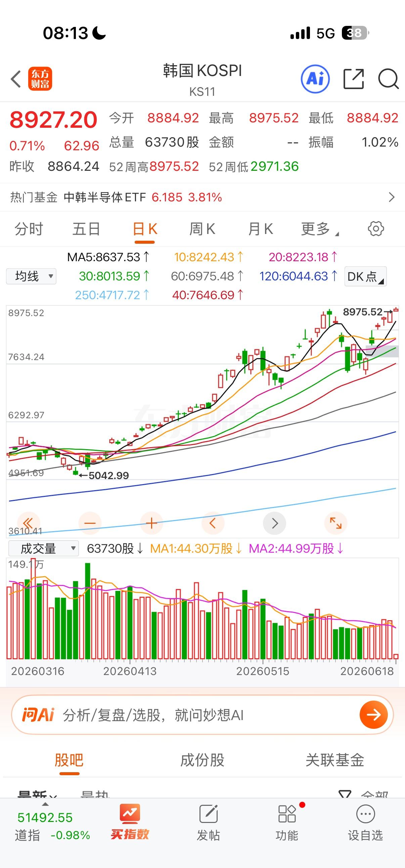This screenshot has width=405, height=868.
Task: Open the search magnifier icon
Action: coord(388,79)
